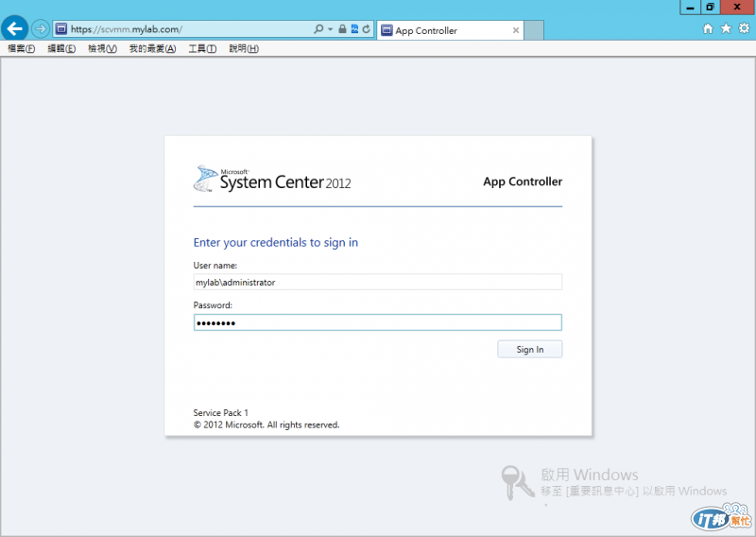
Task: Restore down the browser window
Action: pos(711,8)
